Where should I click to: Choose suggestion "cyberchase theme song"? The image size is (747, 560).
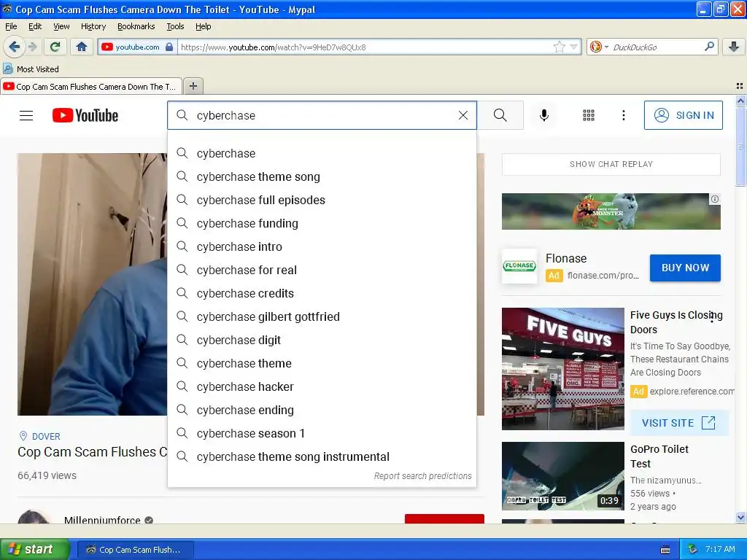[x=322, y=176]
